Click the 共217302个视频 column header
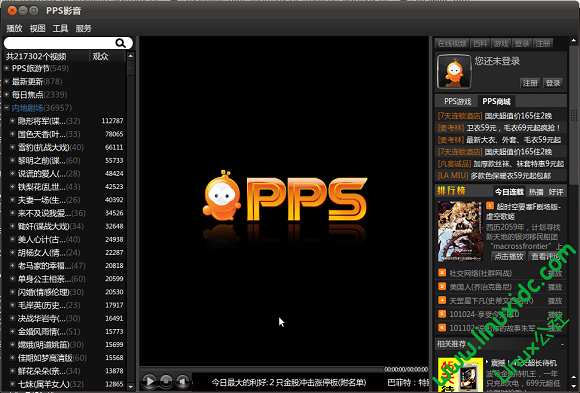580x393 pixels. click(46, 56)
